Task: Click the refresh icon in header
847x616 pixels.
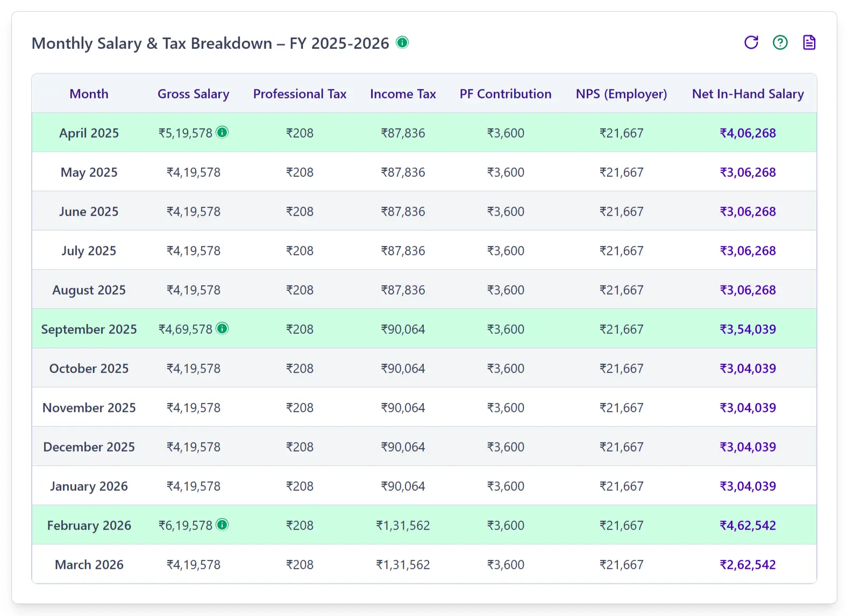Action: tap(751, 42)
